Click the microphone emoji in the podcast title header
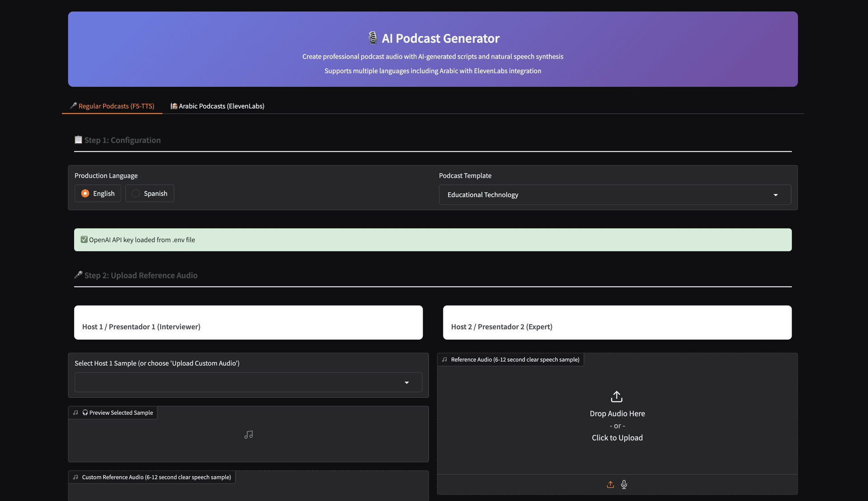Viewport: 868px width, 501px height. click(373, 37)
